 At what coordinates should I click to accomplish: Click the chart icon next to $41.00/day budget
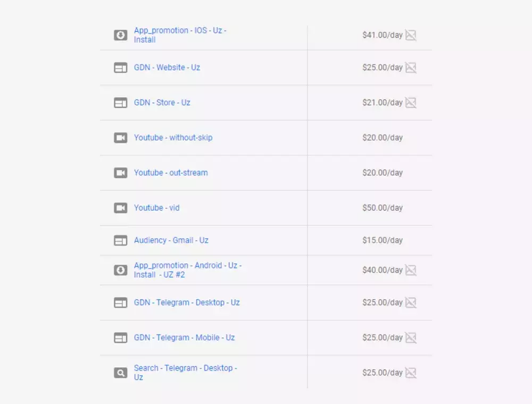pos(411,35)
